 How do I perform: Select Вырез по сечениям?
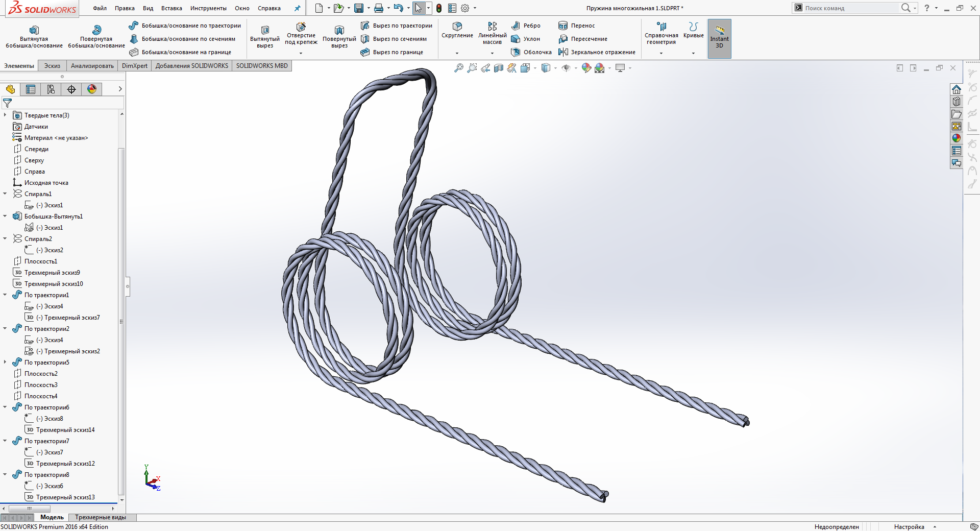[x=394, y=39]
